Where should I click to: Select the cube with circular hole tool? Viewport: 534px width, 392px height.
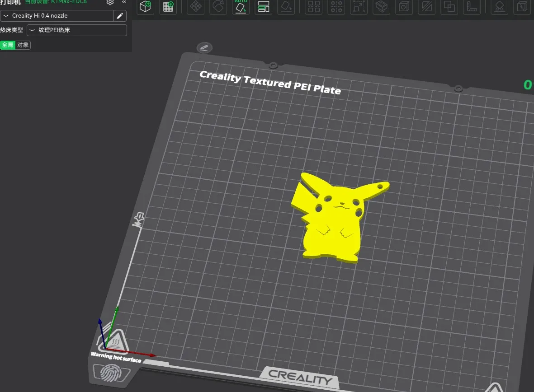(x=404, y=6)
